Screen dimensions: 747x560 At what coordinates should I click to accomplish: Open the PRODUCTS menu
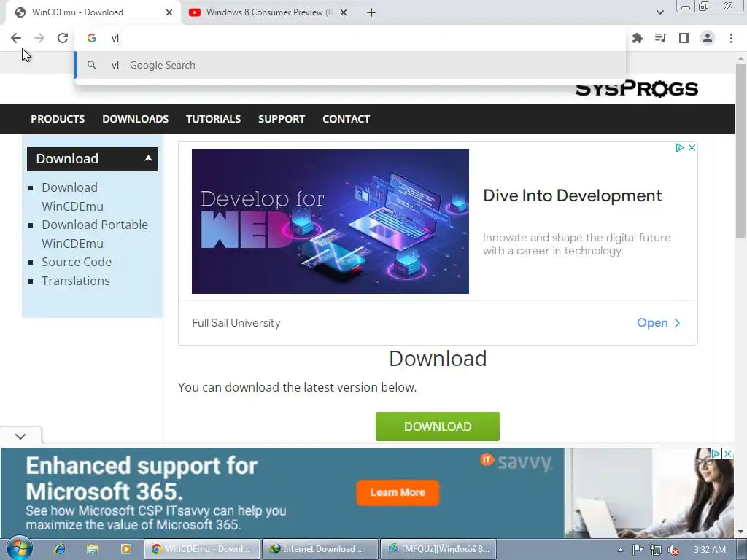click(x=58, y=119)
